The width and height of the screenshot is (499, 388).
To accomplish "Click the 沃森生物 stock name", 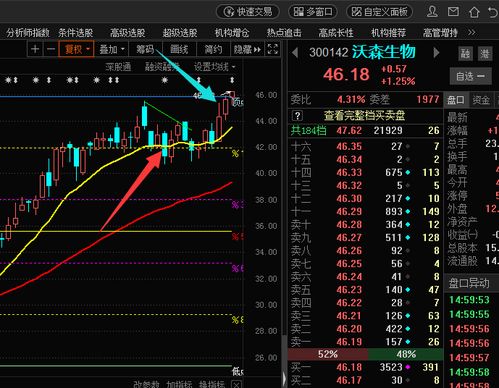I will pyautogui.click(x=384, y=52).
